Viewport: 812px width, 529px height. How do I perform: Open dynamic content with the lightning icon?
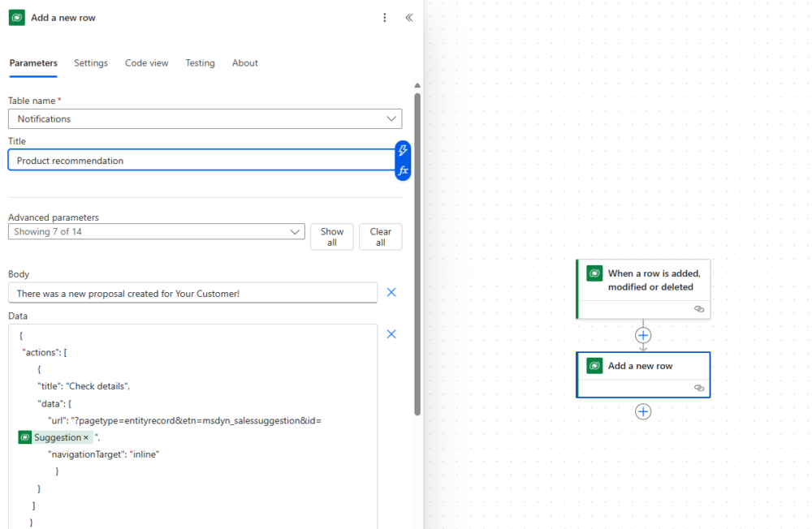click(x=402, y=150)
